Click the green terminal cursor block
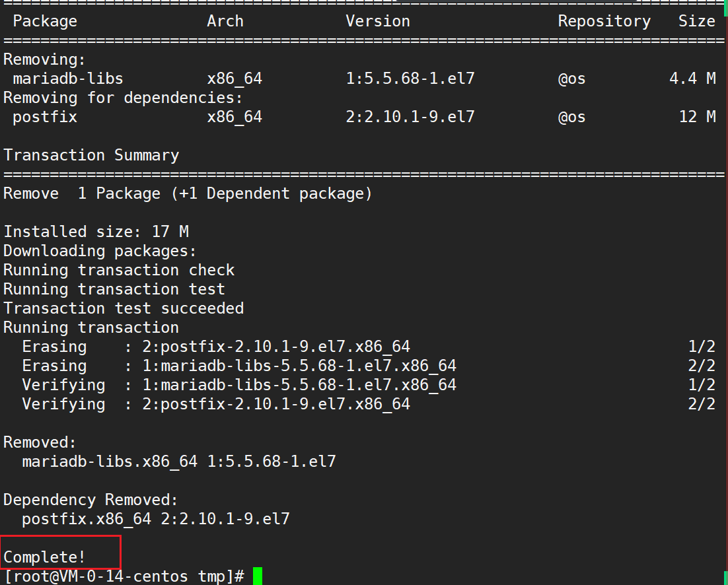Viewport: 728px width, 585px height. pos(257,576)
